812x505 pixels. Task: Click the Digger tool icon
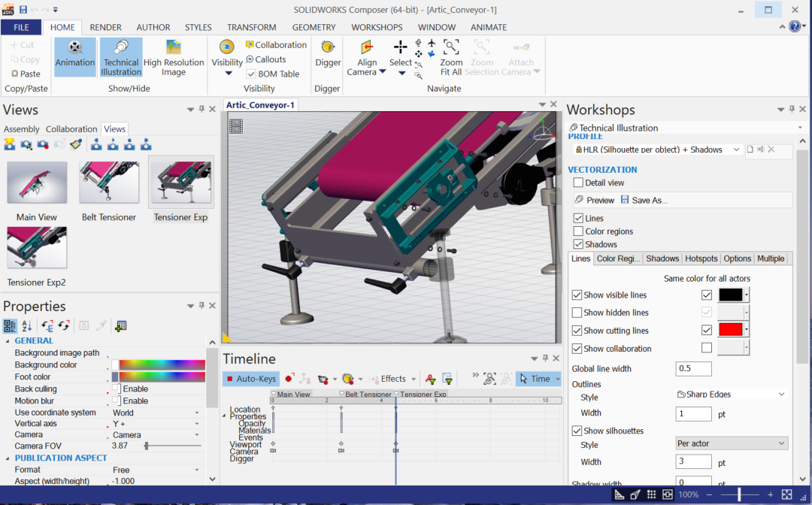click(x=328, y=47)
